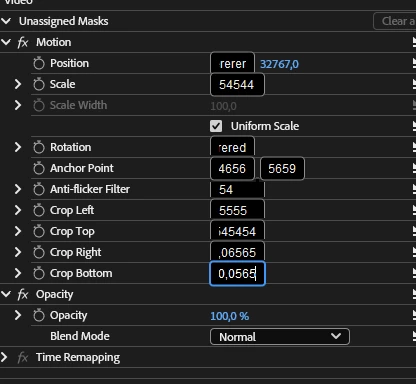Collapse the Opacity effect group
Viewport: 416px width, 384px height.
click(6, 294)
